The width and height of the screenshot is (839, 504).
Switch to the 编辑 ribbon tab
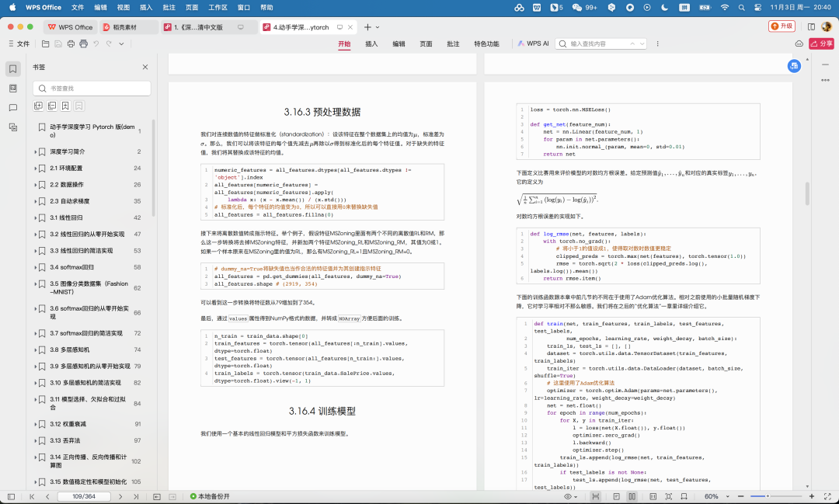399,43
